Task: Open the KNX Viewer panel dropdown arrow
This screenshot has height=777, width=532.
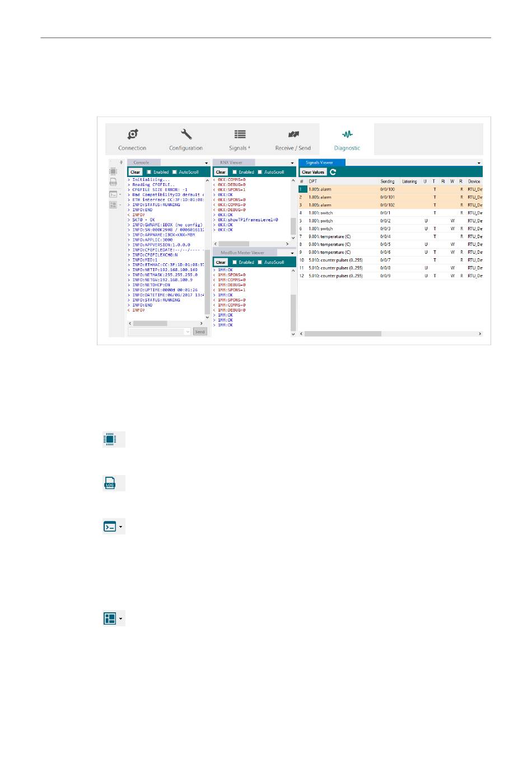Action: coord(292,163)
